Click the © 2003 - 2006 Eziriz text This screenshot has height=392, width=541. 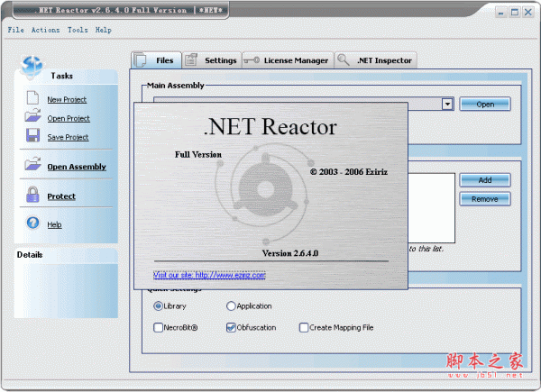pos(348,172)
